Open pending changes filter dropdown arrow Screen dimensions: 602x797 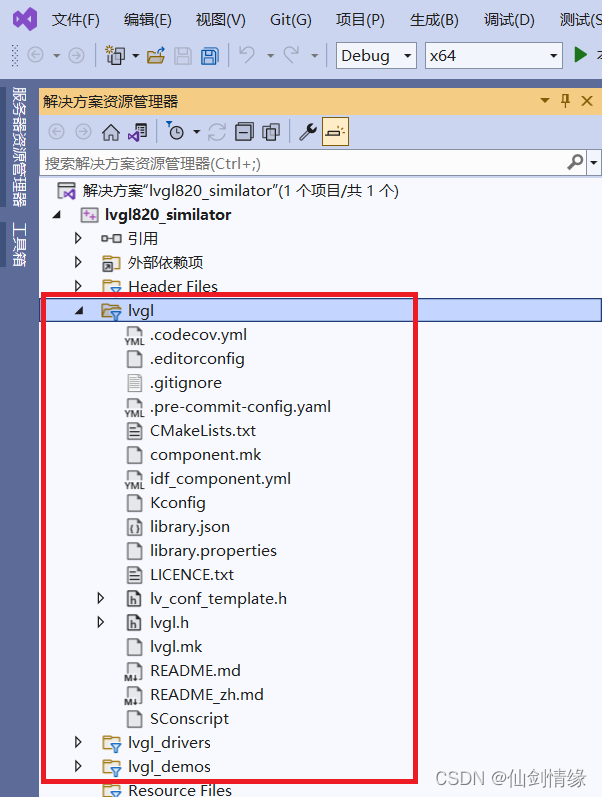(196, 133)
